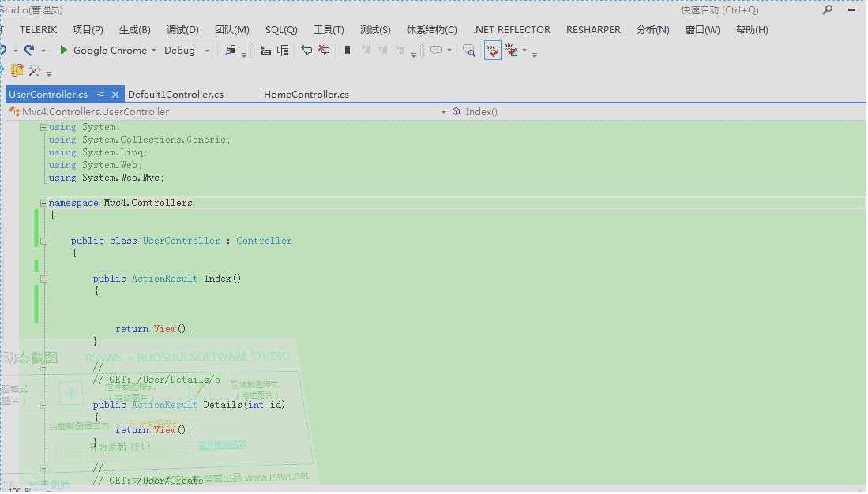Click the UserController class name in code
This screenshot has height=494, width=868.
point(181,241)
